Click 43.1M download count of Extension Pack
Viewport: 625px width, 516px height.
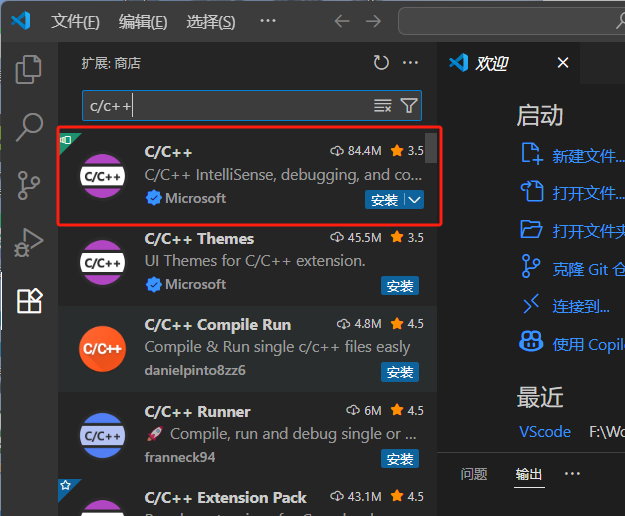[x=356, y=496]
